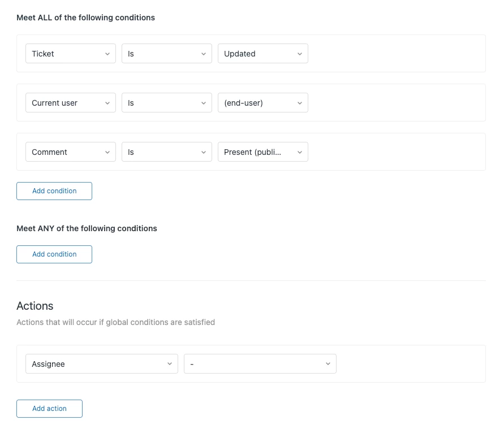This screenshot has width=504, height=429.
Task: Click the 'Meet ANY of the following conditions' label
Action: click(x=87, y=228)
